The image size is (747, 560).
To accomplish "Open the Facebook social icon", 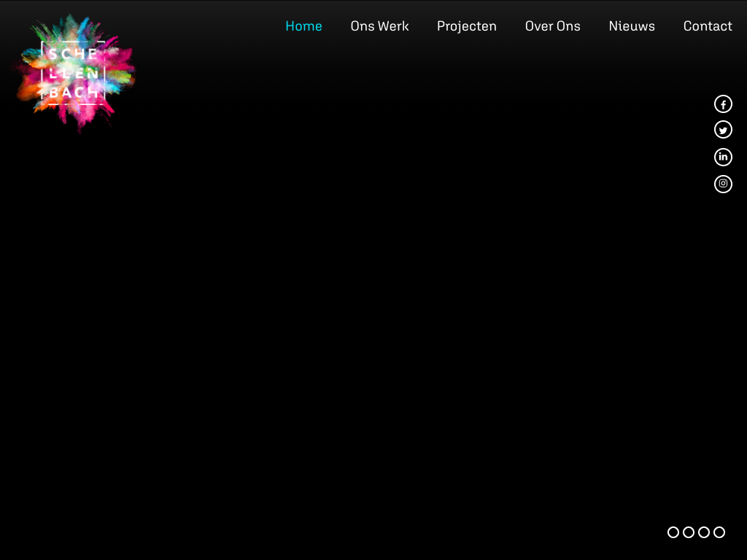I will [x=723, y=104].
